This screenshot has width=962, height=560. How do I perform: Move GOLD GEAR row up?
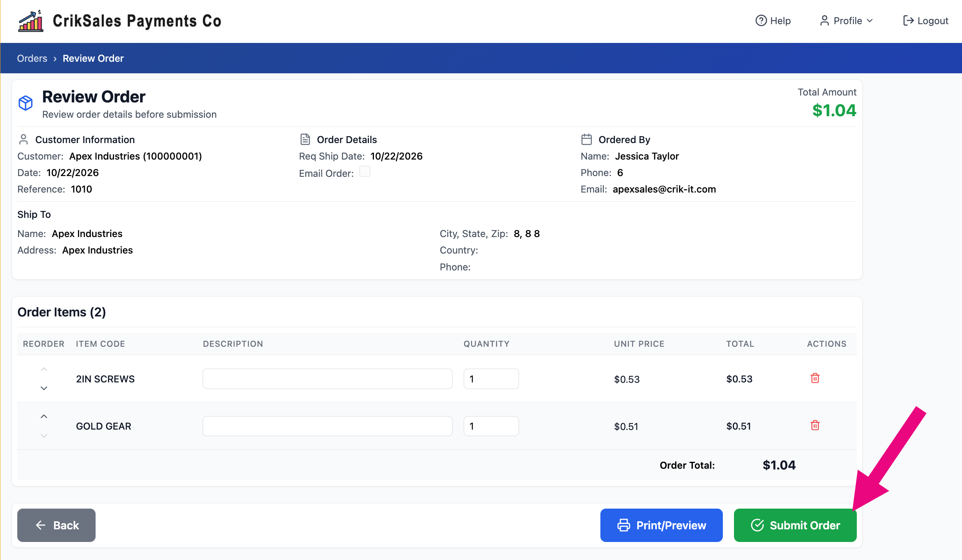tap(44, 417)
